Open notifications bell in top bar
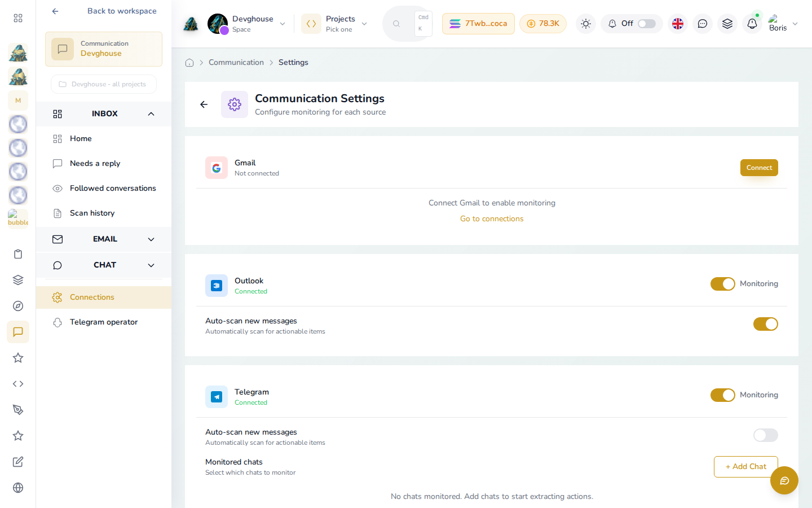 [x=752, y=24]
